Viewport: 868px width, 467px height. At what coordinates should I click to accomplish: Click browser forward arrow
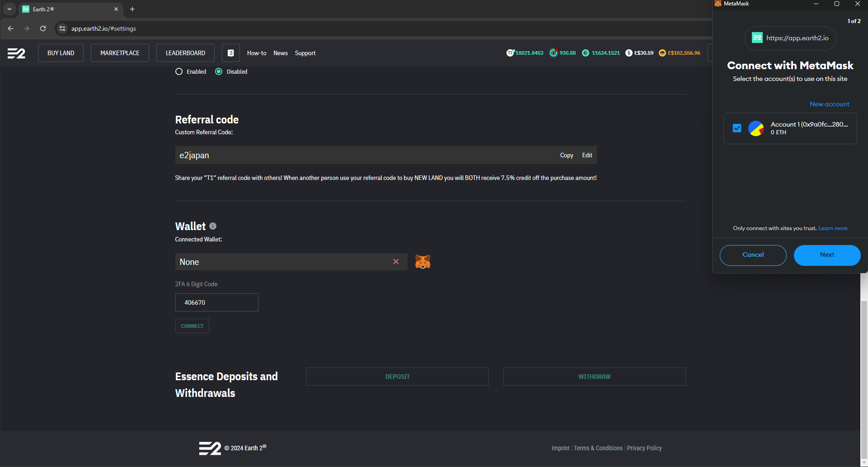27,28
